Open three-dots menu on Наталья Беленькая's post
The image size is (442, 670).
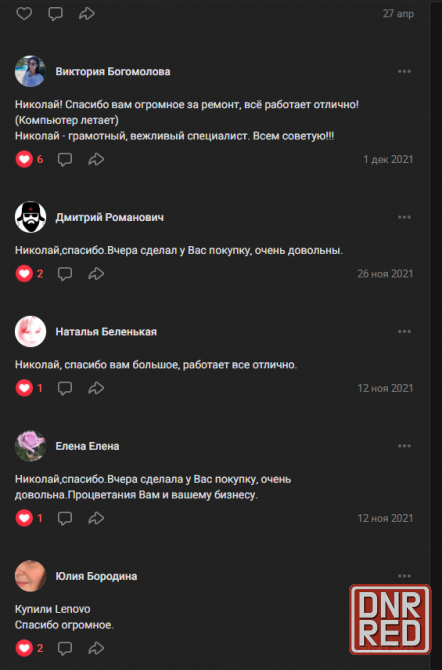pyautogui.click(x=404, y=332)
